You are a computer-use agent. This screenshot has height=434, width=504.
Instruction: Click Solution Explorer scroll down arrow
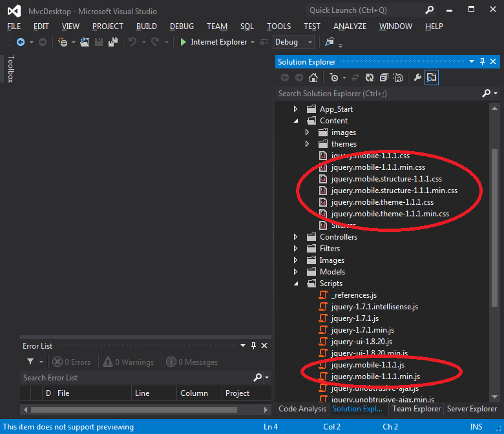coord(495,397)
